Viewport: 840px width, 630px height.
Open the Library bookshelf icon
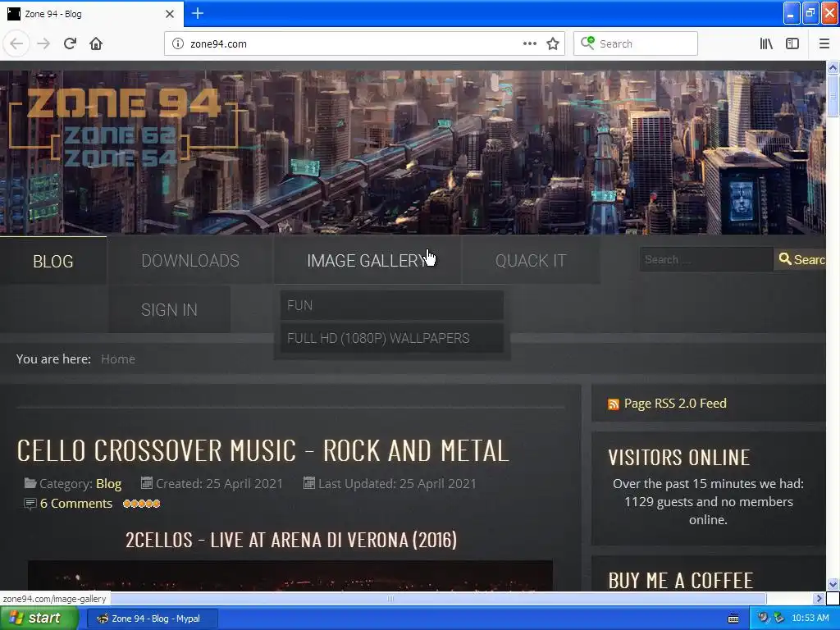tap(766, 43)
